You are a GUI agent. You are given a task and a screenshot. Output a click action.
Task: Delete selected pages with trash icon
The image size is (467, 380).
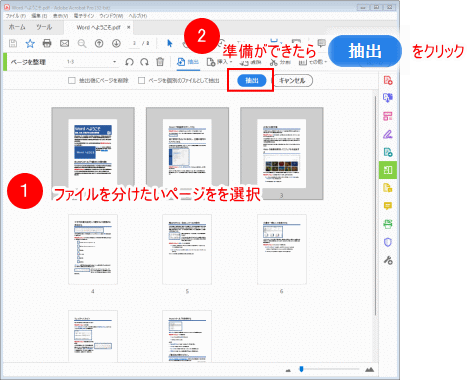160,62
